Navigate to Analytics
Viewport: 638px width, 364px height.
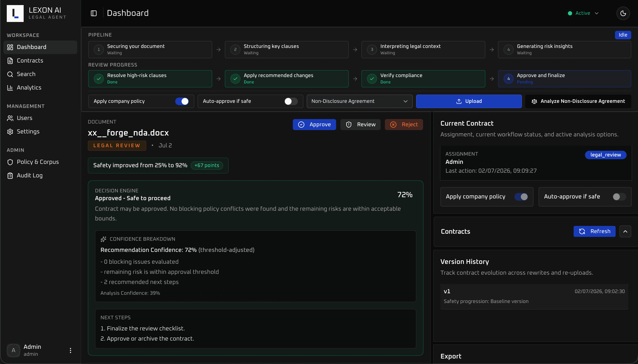40,87
